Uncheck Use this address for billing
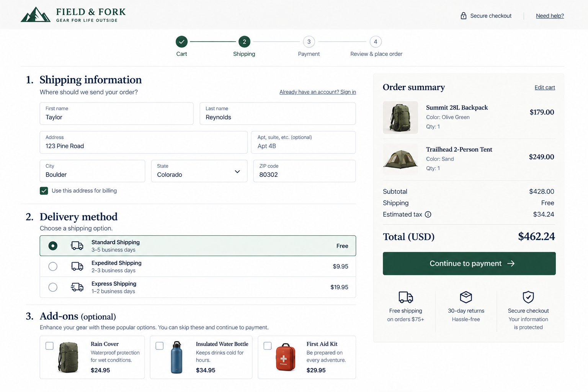This screenshot has width=588, height=392. (x=44, y=191)
